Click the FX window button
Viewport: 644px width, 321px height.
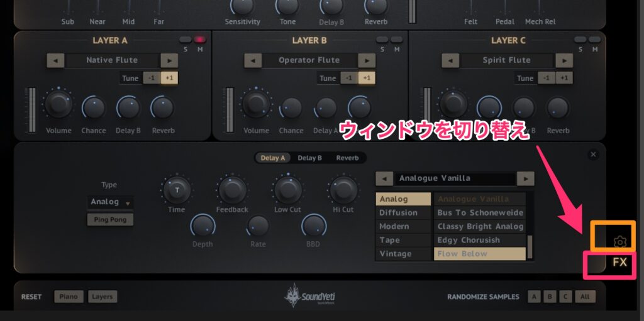point(619,263)
